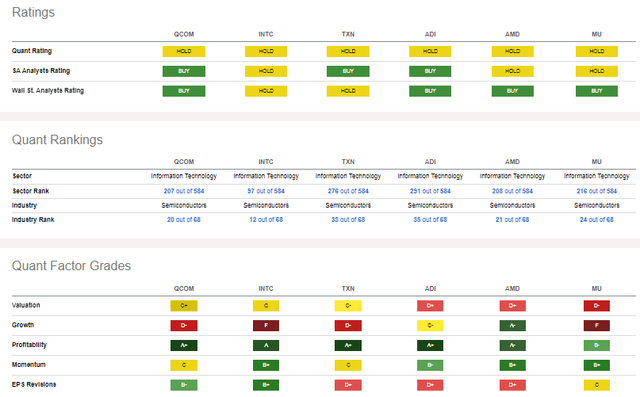Click INTC's Momentum grade badge
640x397 pixels.
point(266,365)
